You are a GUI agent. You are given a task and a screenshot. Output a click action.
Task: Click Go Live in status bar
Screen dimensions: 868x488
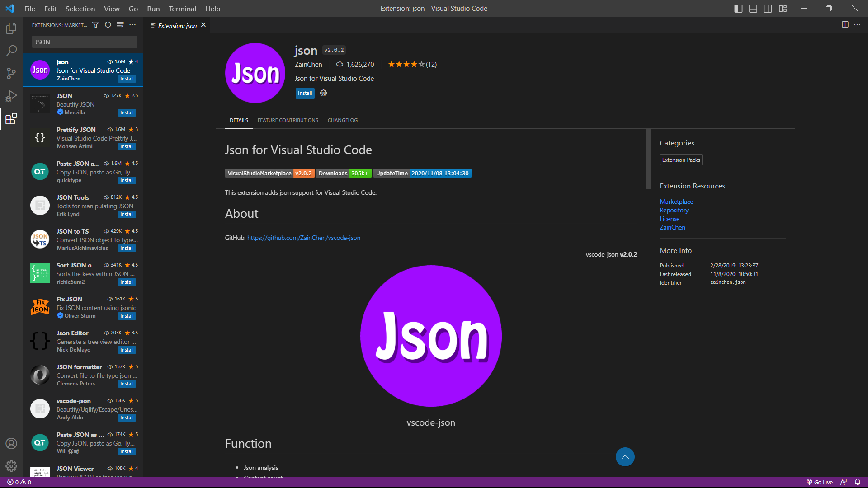point(820,482)
